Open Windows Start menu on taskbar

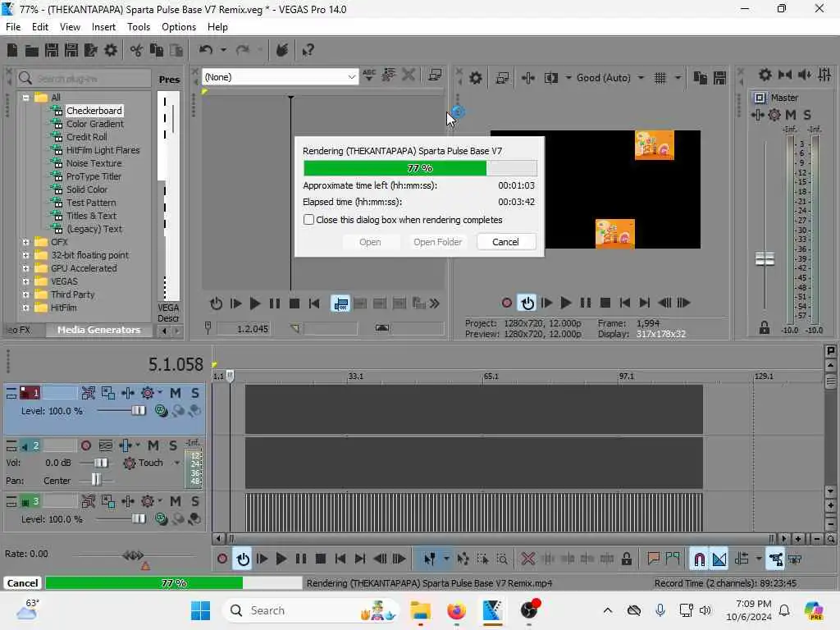pos(201,610)
